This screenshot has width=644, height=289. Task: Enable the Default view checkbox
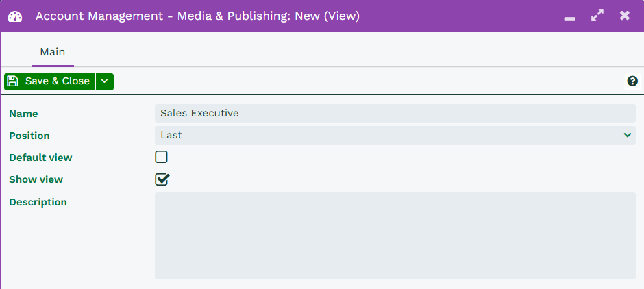[x=161, y=158]
